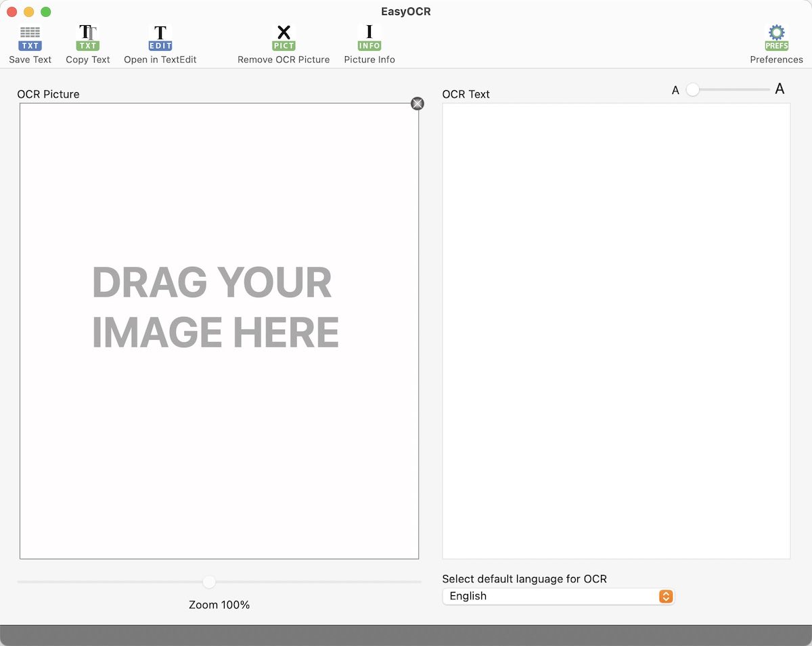Click the yellow minimize window button

29,12
